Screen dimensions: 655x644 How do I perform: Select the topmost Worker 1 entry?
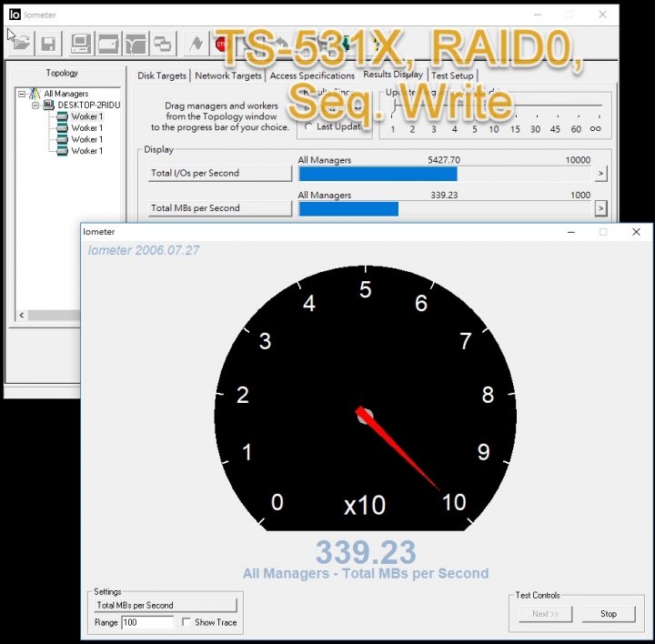click(87, 116)
